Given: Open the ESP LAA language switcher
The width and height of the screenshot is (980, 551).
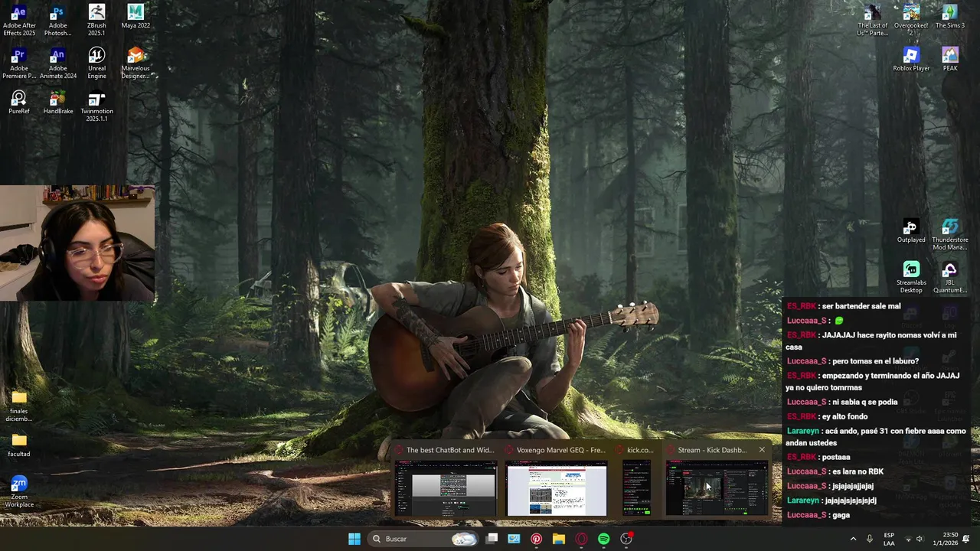Looking at the screenshot, I should 889,539.
